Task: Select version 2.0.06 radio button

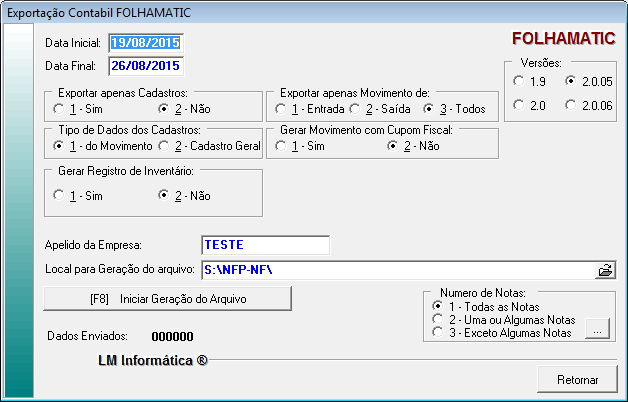Action: pos(571,104)
